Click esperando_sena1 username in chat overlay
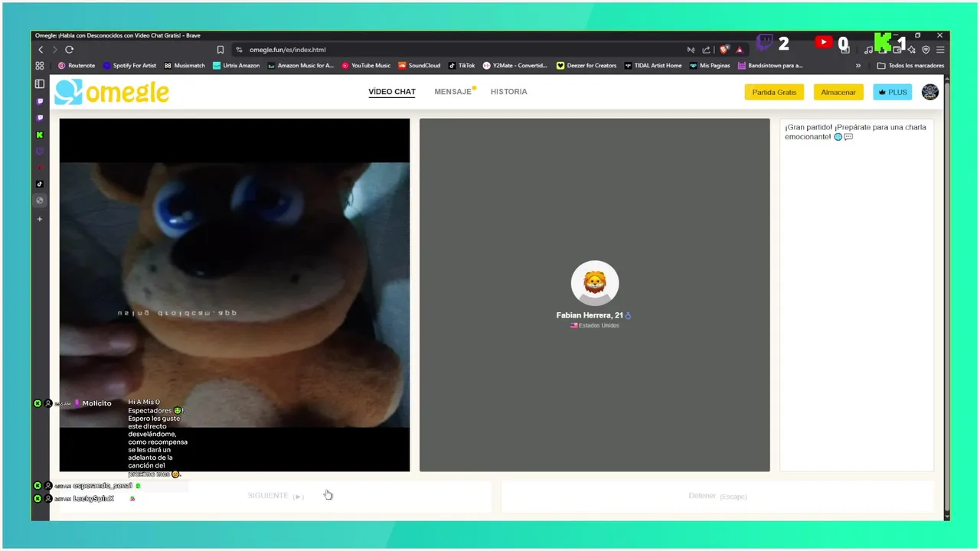Screen dimensions: 980x551 pos(103,486)
